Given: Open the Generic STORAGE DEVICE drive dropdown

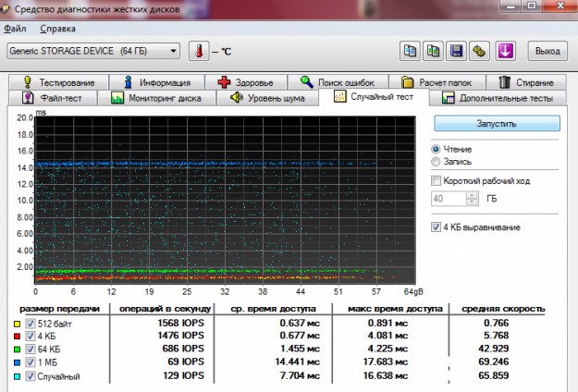Looking at the screenshot, I should [92, 50].
